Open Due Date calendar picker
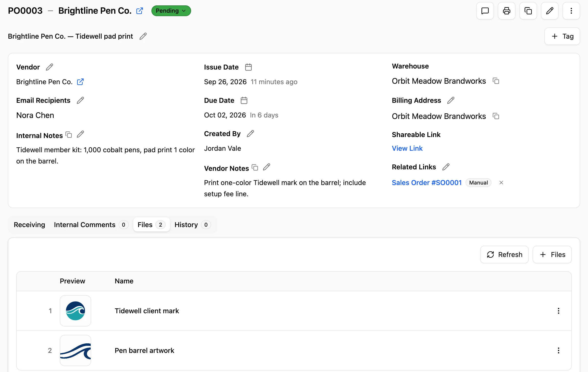The height and width of the screenshot is (372, 588). [244, 100]
